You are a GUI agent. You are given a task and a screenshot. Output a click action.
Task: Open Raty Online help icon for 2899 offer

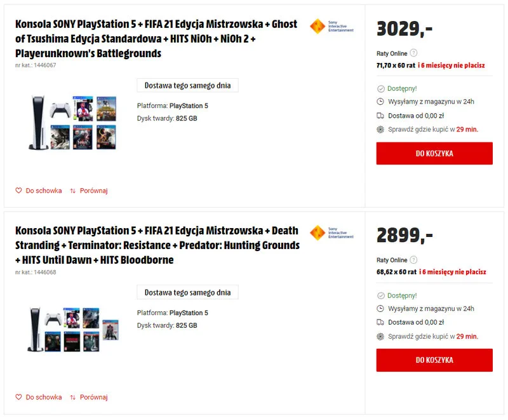pyautogui.click(x=414, y=260)
